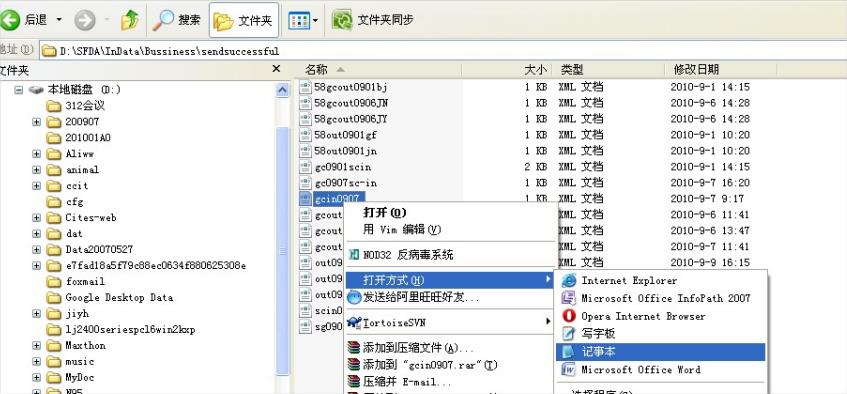
Task: Collapse the Local Disk (D:) tree node
Action: tap(19, 90)
